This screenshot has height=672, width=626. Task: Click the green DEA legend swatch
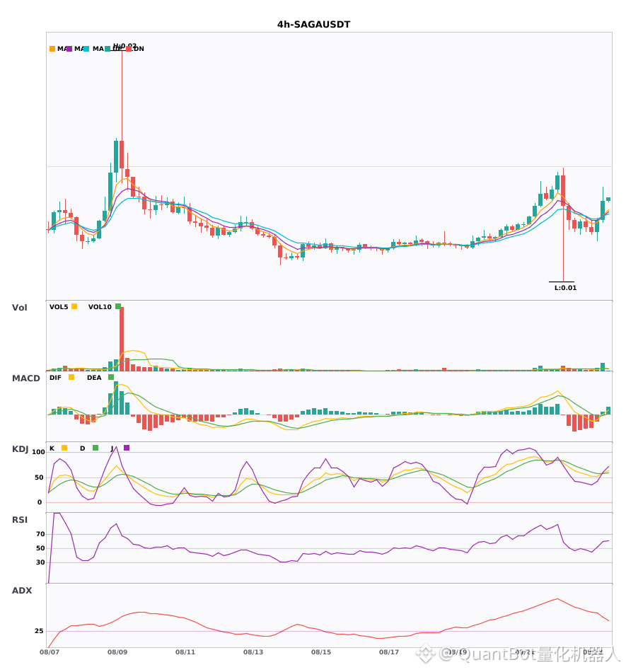click(111, 377)
